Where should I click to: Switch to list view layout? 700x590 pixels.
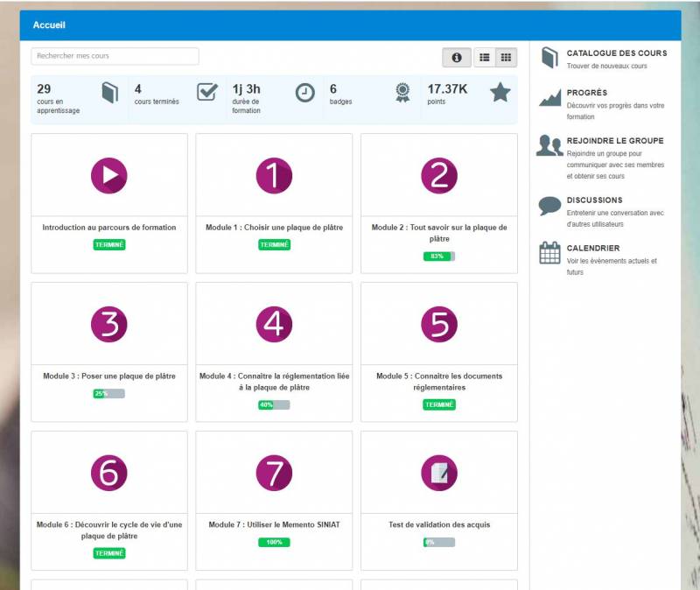point(485,58)
